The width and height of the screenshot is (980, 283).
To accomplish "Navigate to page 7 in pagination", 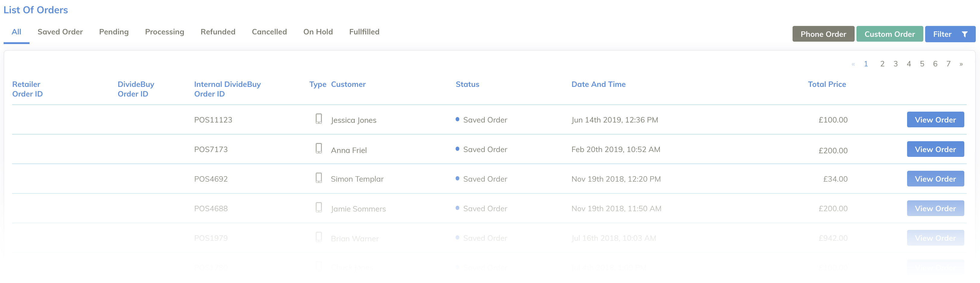I will point(948,64).
